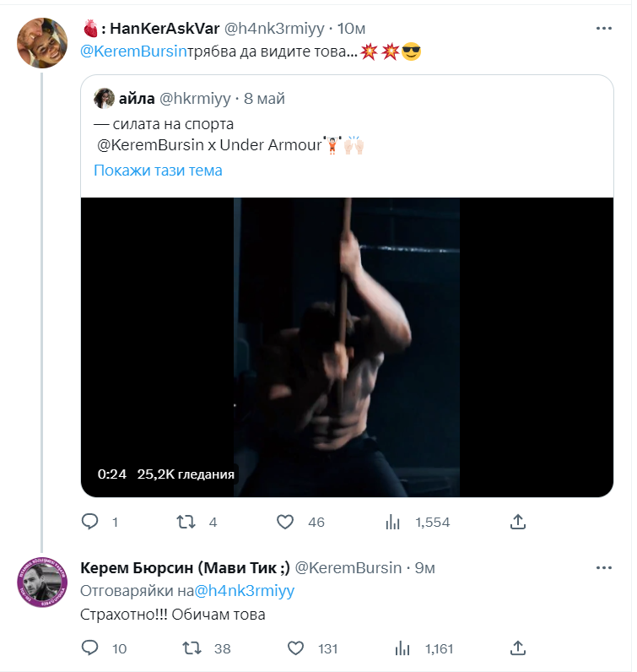Share HanKerAskVar's tweet

(x=519, y=523)
